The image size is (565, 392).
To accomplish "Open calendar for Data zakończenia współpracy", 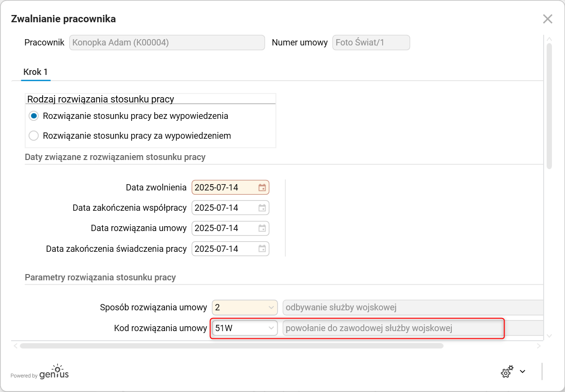I will [262, 208].
